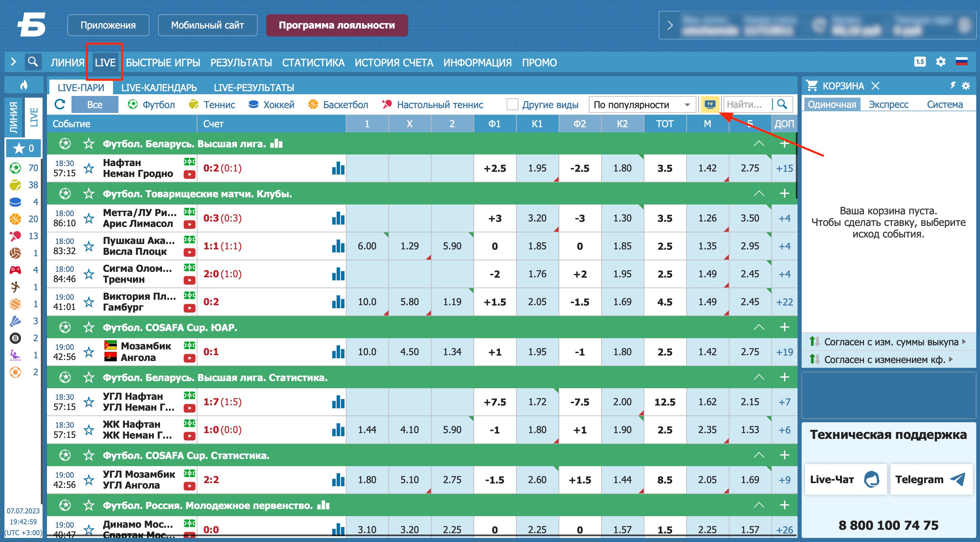Open statistics chart for Нафтан match
The width and height of the screenshot is (980, 542).
[338, 168]
